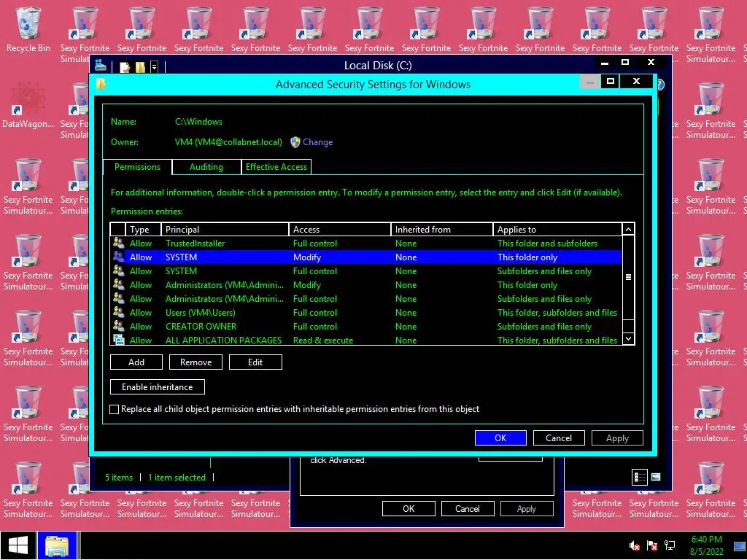
Task: Open the Windows Start button
Action: tap(18, 545)
